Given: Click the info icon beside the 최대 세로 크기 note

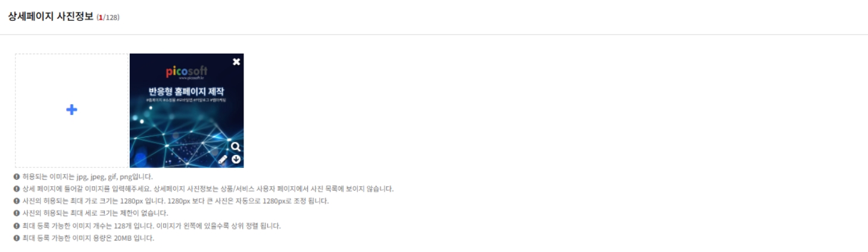Looking at the screenshot, I should coord(17,213).
